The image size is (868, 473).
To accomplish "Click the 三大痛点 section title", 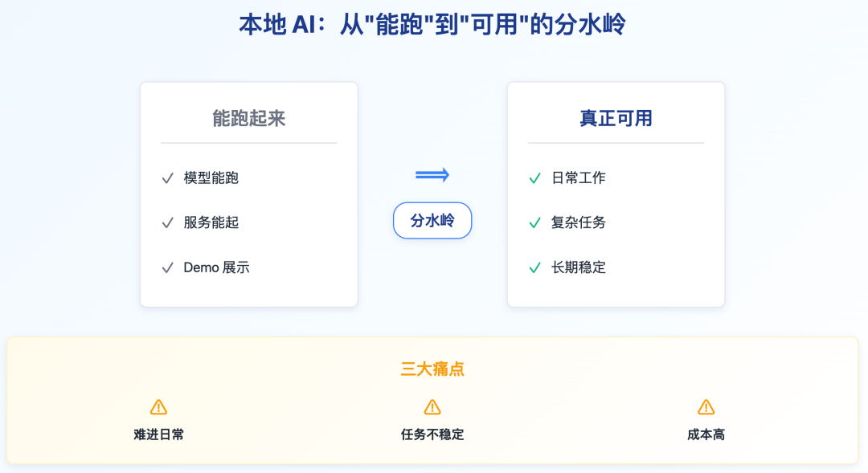I will (x=432, y=369).
